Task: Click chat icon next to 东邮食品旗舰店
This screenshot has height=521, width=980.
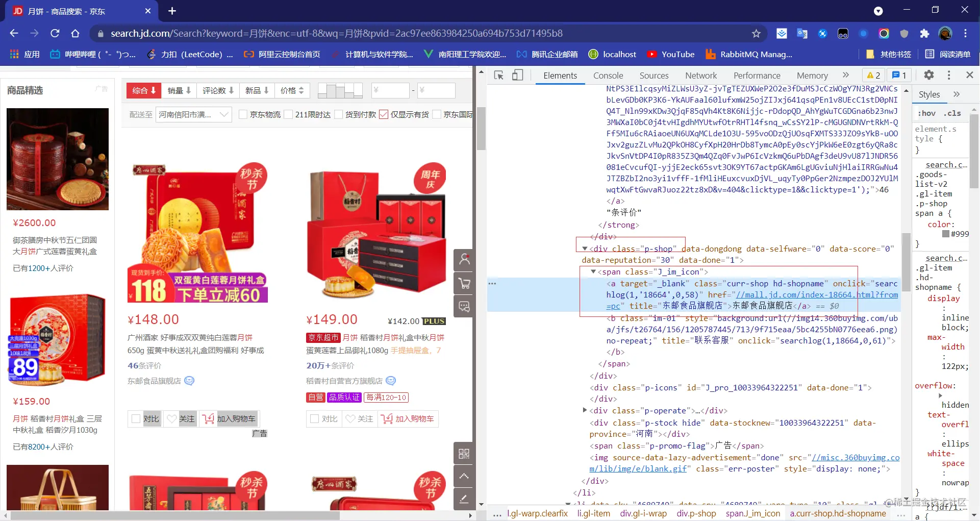Action: pos(189,381)
